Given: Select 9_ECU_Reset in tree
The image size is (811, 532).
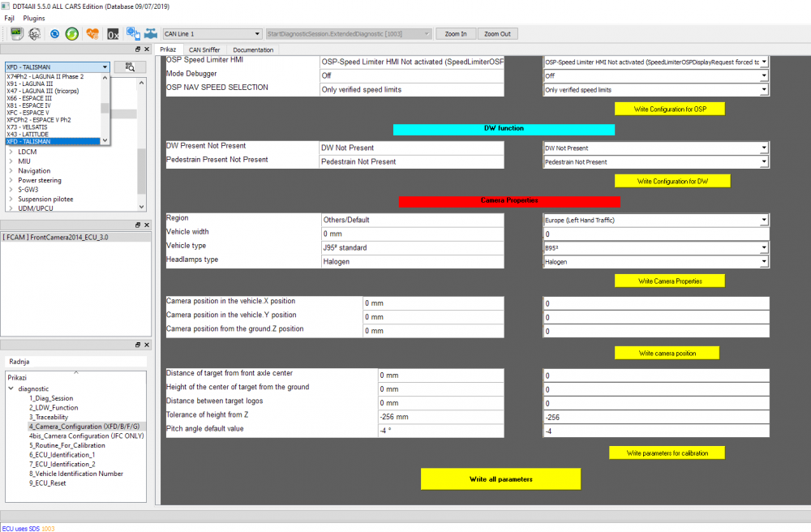Looking at the screenshot, I should click(x=48, y=483).
